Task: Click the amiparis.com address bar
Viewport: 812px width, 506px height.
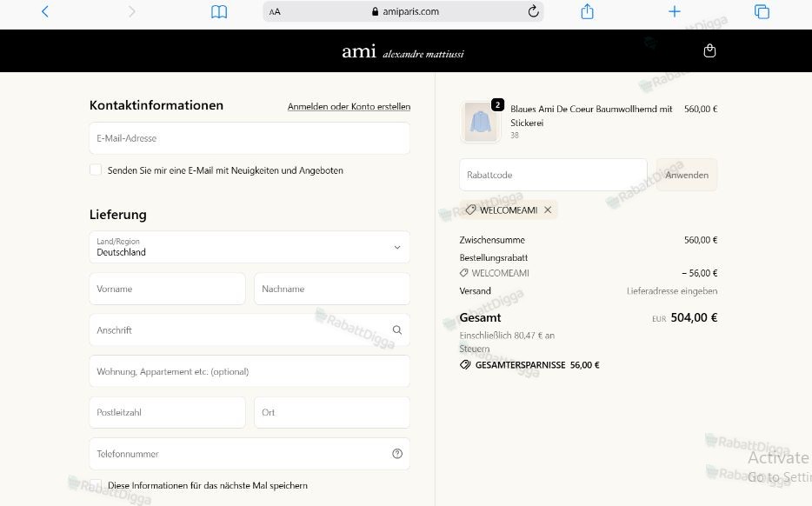Action: (403, 11)
